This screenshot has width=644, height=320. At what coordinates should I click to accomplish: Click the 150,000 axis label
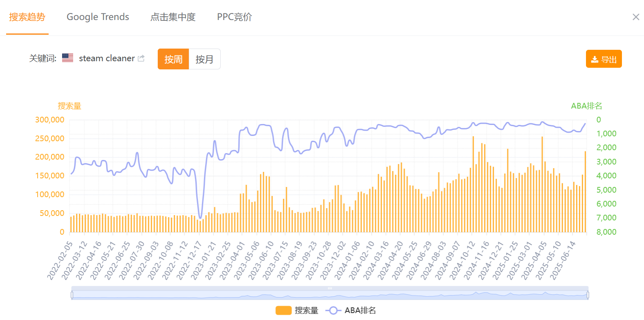49,176
